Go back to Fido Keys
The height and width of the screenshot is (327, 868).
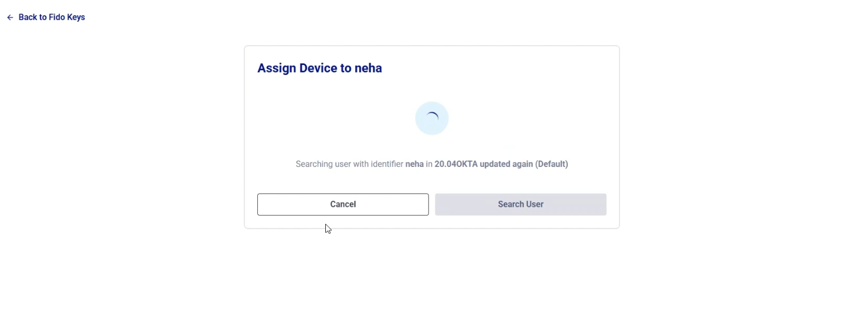tap(52, 18)
